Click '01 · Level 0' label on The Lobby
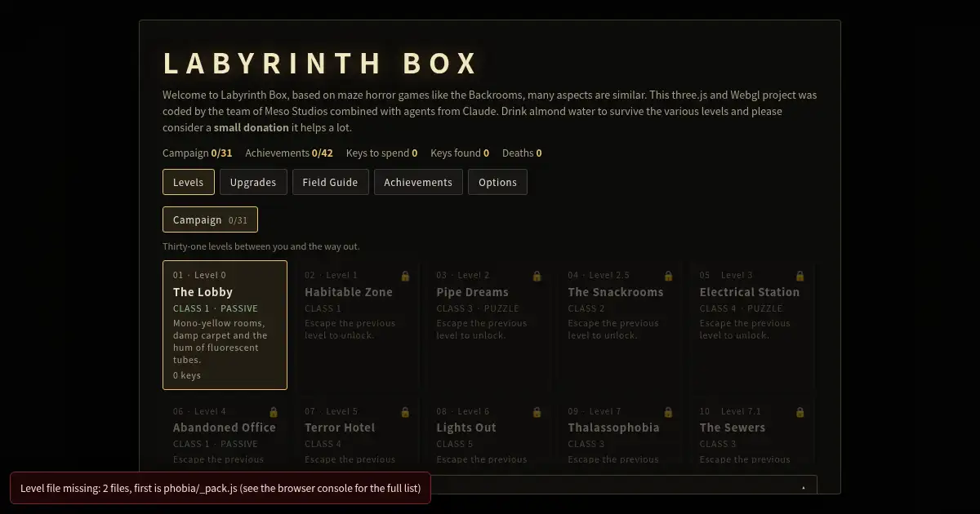This screenshot has height=514, width=980. click(199, 275)
